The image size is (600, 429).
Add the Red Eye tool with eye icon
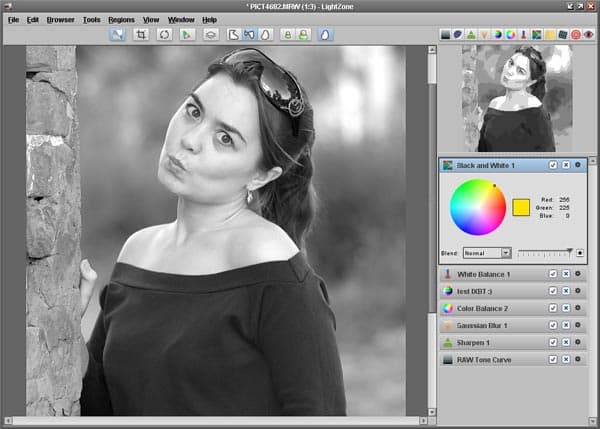(x=589, y=35)
